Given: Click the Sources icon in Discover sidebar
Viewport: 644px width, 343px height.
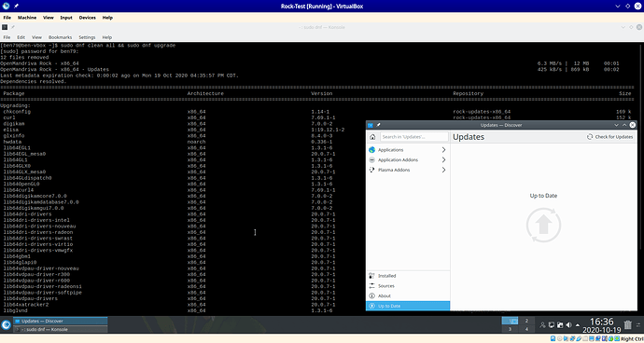Looking at the screenshot, I should click(x=372, y=286).
